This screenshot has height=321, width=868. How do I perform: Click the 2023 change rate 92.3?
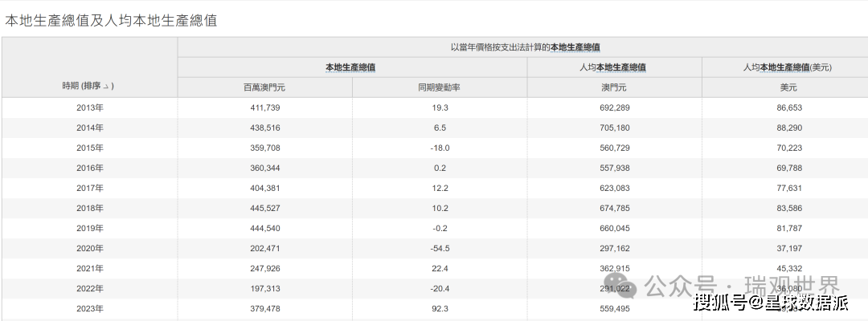pos(439,309)
